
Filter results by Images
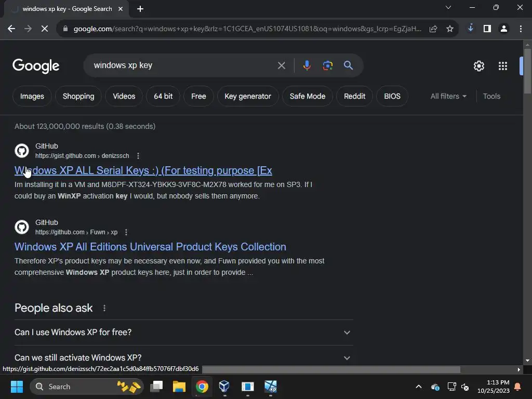coord(32,96)
